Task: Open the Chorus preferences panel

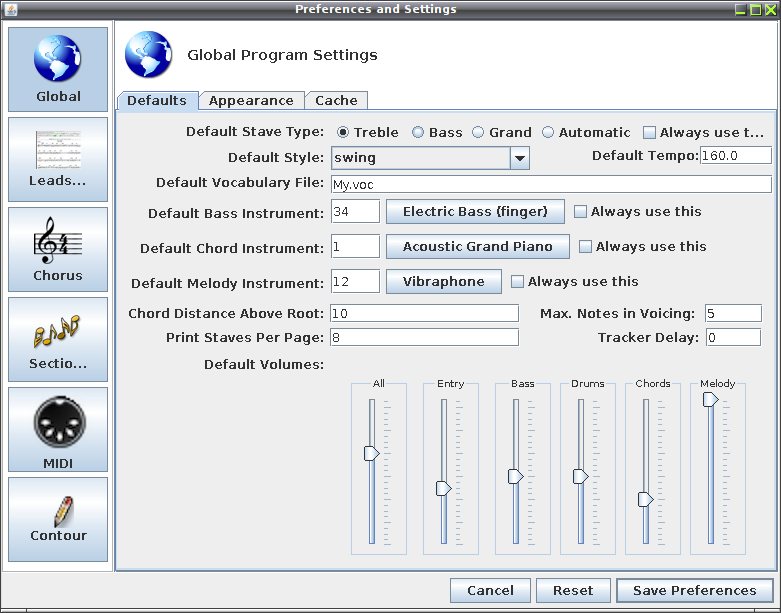Action: click(58, 249)
